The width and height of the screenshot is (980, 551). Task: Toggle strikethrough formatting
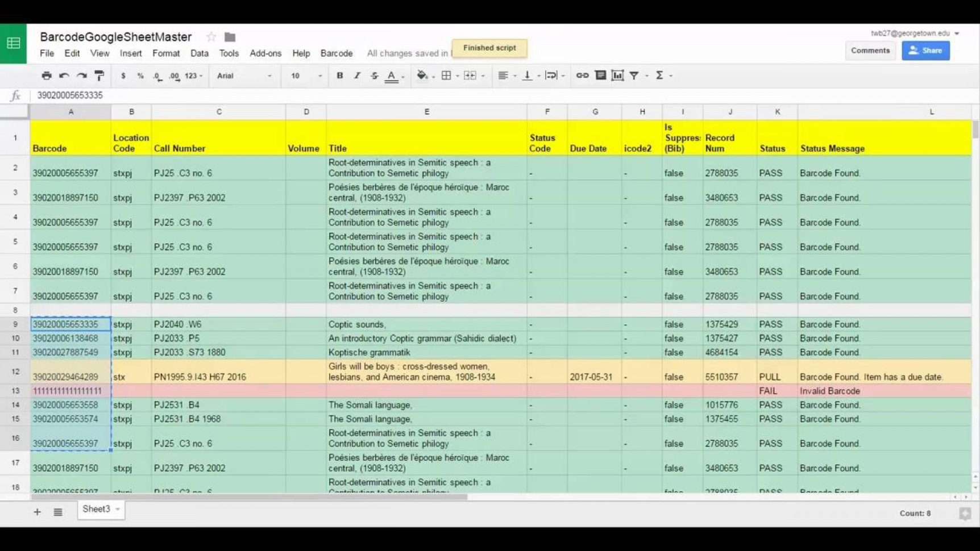click(x=374, y=76)
